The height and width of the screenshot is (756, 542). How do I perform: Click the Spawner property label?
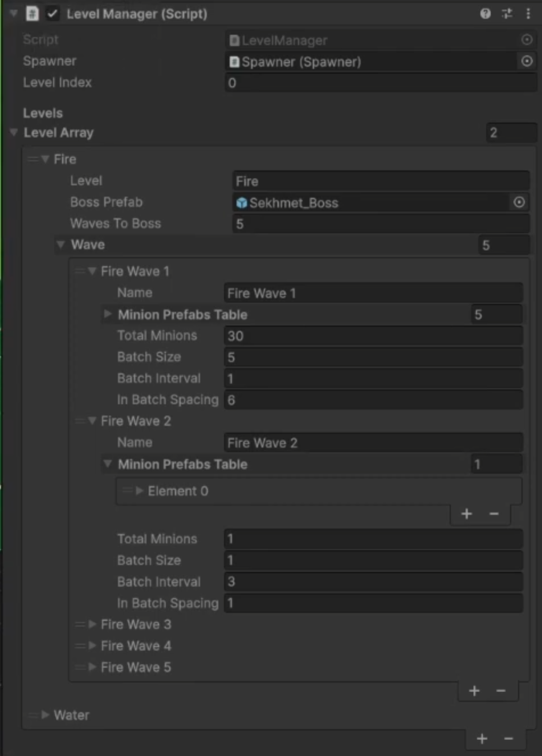50,61
